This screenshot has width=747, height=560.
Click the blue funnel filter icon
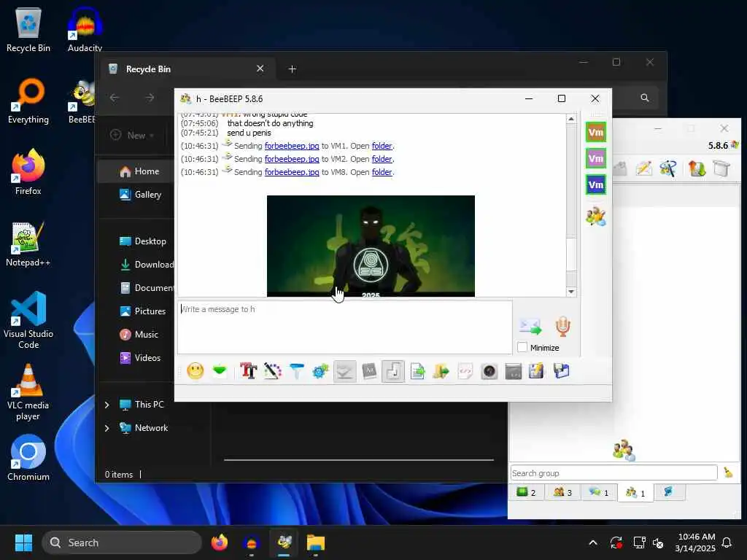(296, 371)
